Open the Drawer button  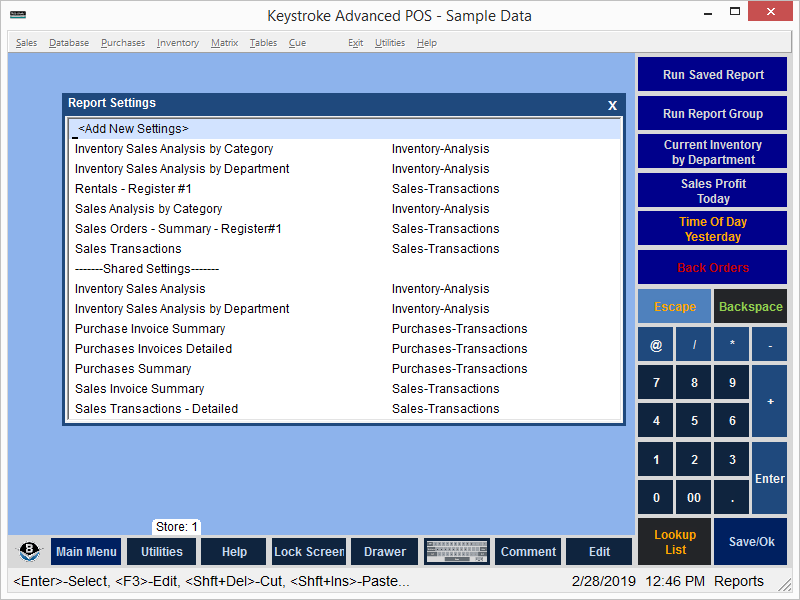(384, 552)
